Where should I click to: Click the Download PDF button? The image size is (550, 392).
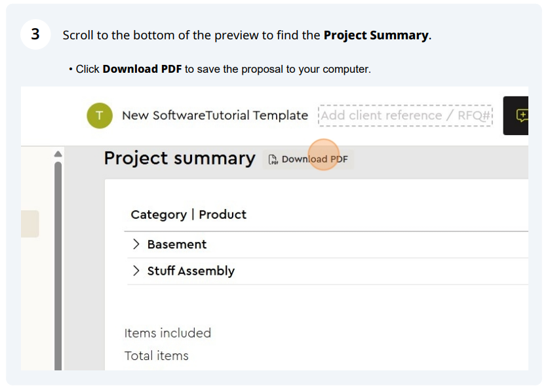308,159
